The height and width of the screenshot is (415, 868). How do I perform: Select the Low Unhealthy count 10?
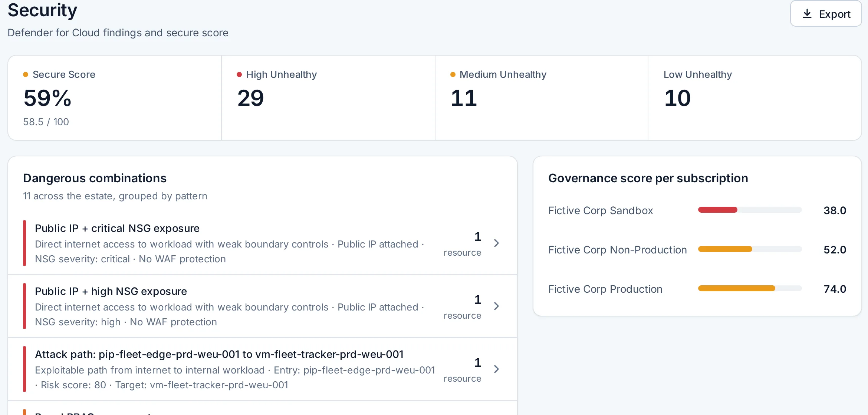click(x=677, y=98)
